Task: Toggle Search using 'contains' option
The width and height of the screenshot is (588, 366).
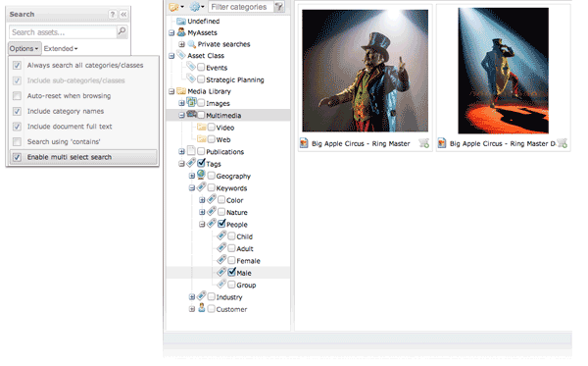Action: tap(17, 141)
